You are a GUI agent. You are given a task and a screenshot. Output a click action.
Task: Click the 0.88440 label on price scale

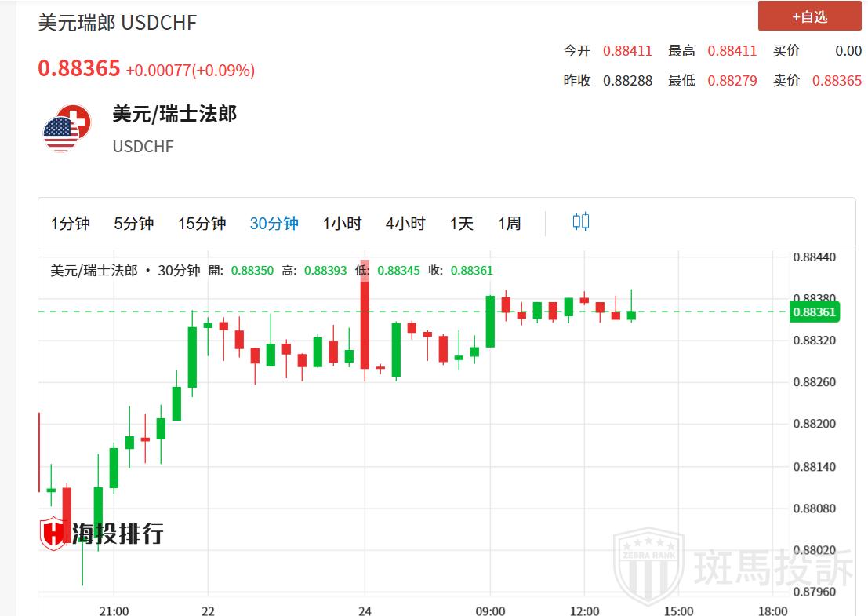pos(815,257)
